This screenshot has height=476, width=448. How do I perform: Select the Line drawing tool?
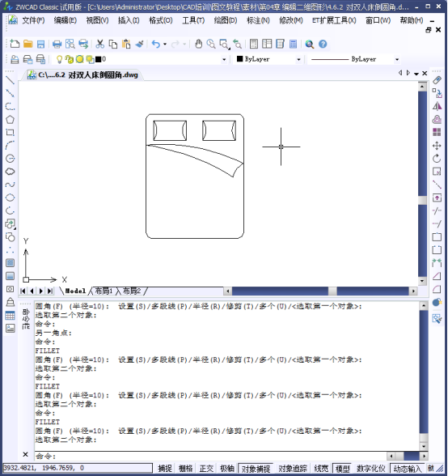[10, 80]
